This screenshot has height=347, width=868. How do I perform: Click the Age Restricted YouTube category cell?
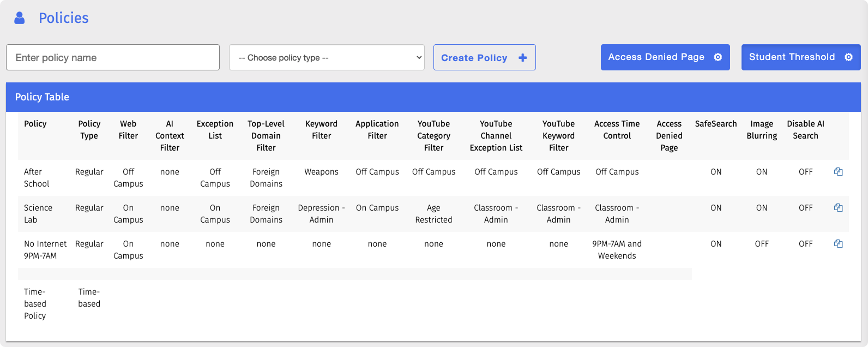434,214
